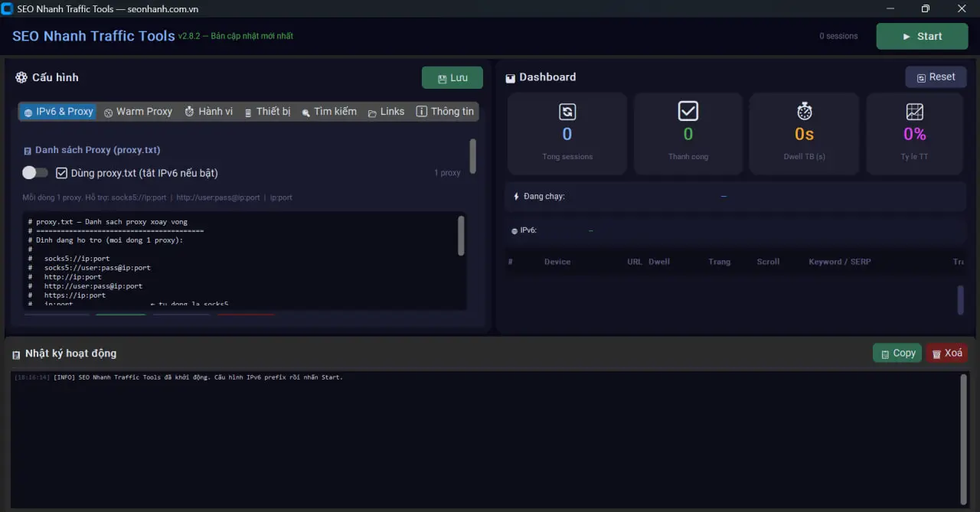The image size is (980, 512).
Task: Click the Thanh cong checkmark icon
Action: 688,111
